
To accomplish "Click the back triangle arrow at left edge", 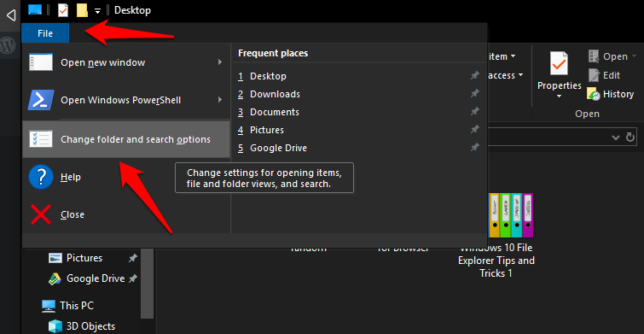I will [x=11, y=15].
